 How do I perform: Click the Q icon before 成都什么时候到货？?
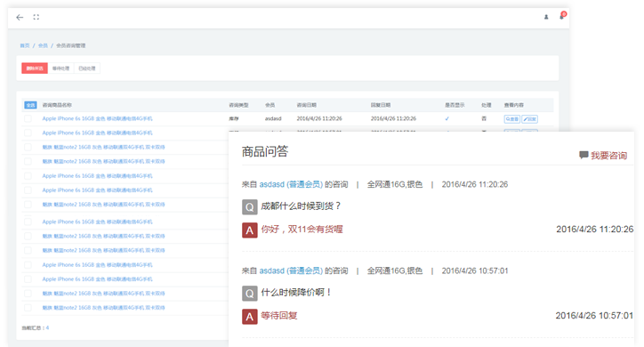(x=250, y=207)
